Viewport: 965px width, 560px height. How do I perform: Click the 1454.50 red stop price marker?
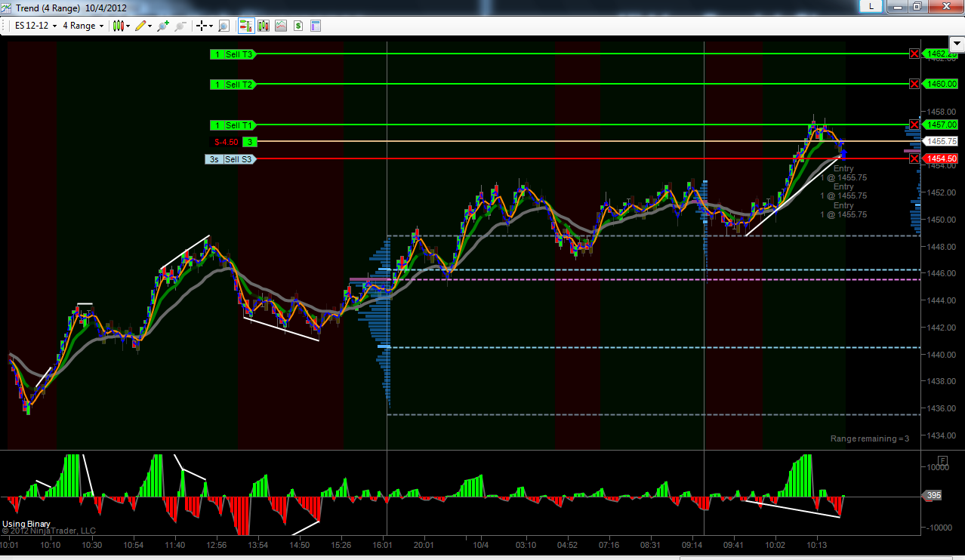[x=942, y=158]
